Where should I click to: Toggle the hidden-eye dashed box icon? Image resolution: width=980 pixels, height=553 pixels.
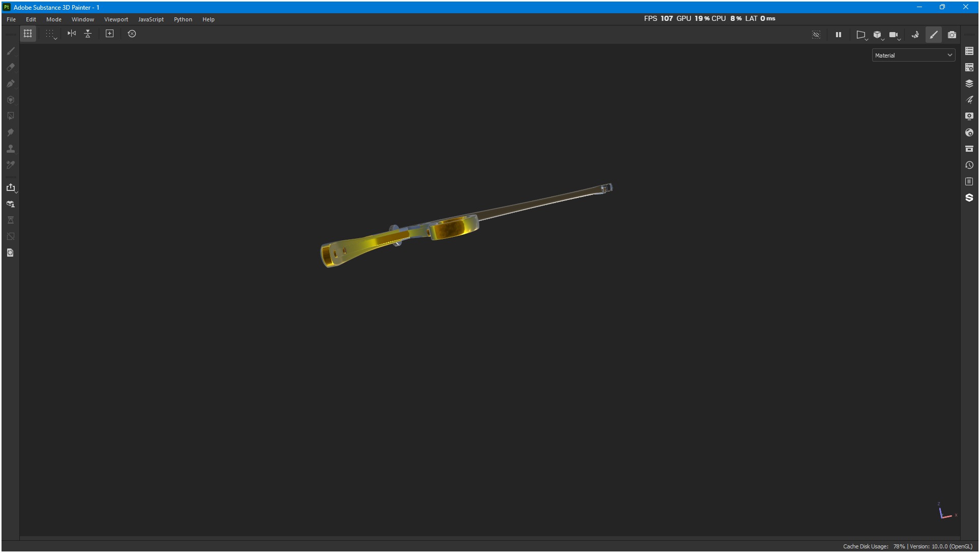(x=816, y=35)
